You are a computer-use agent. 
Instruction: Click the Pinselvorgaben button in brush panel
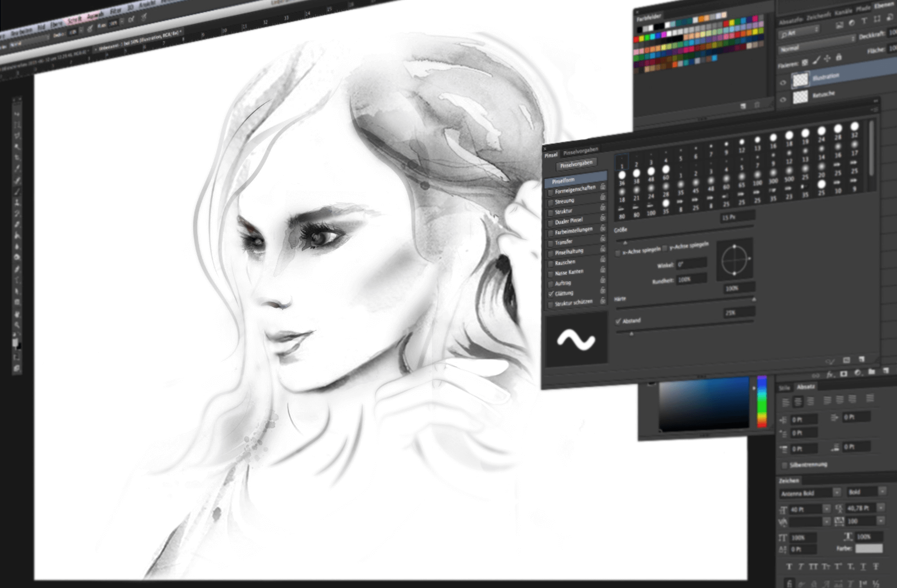coord(576,164)
